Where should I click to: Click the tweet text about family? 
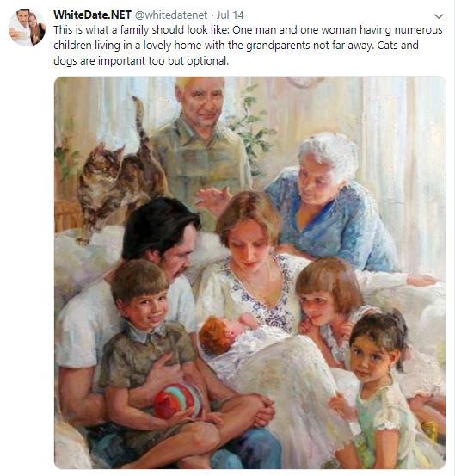coord(248,46)
